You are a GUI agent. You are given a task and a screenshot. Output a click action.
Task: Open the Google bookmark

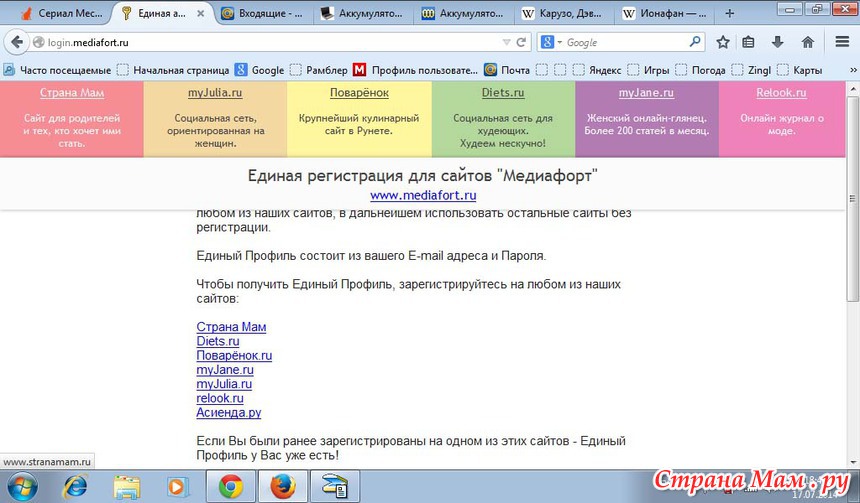259,70
